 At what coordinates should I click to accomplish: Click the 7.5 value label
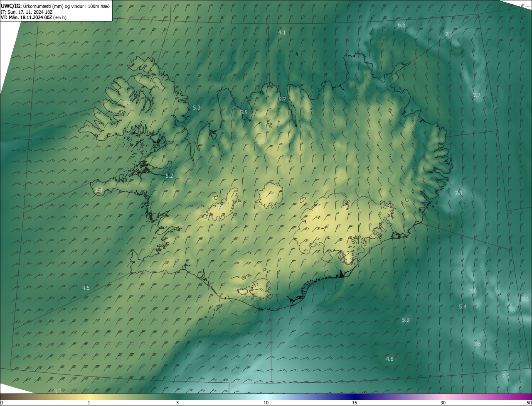[505, 377]
